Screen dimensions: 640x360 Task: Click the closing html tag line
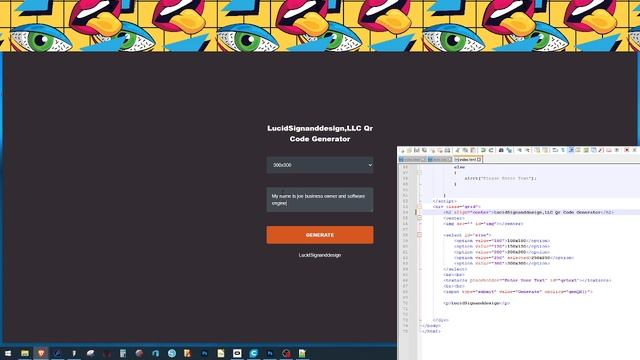click(431, 331)
